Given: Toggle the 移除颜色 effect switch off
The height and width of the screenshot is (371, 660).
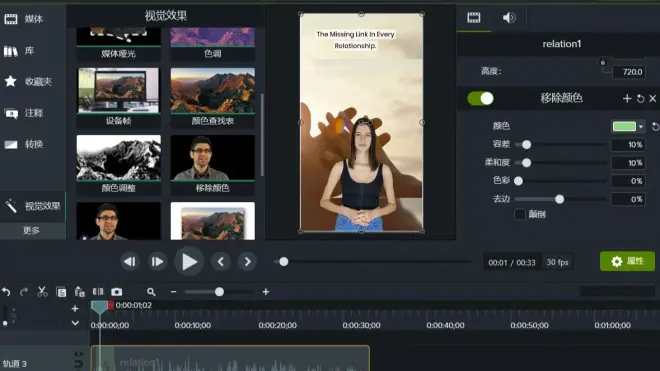Looking at the screenshot, I should click(x=480, y=99).
